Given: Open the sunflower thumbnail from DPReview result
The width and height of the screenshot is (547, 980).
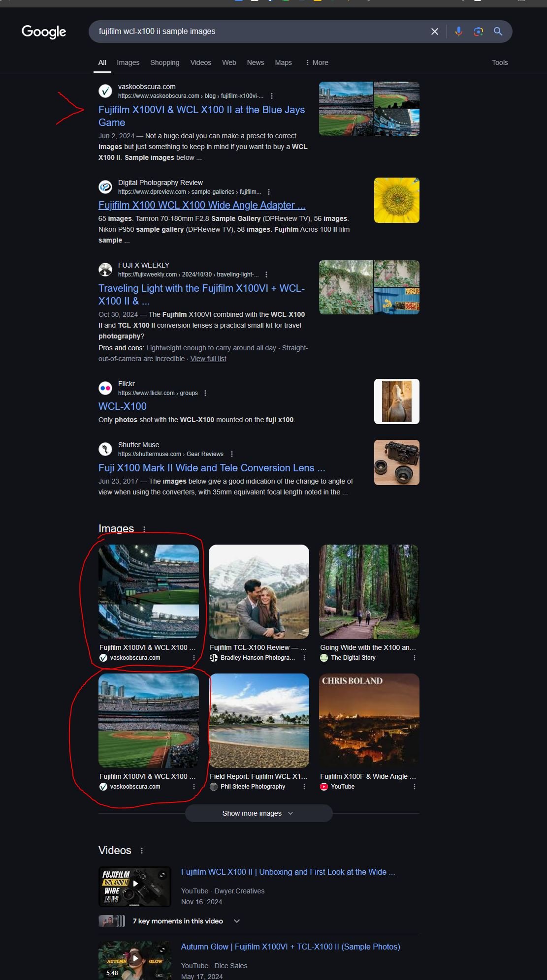Looking at the screenshot, I should point(397,200).
